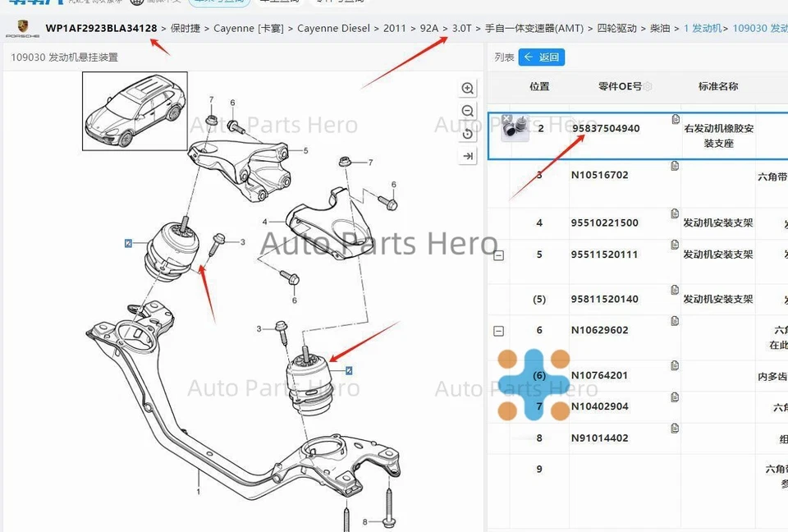Copy OE number 95811520140 using its copy icon
This screenshot has height=532, width=788.
point(675,290)
